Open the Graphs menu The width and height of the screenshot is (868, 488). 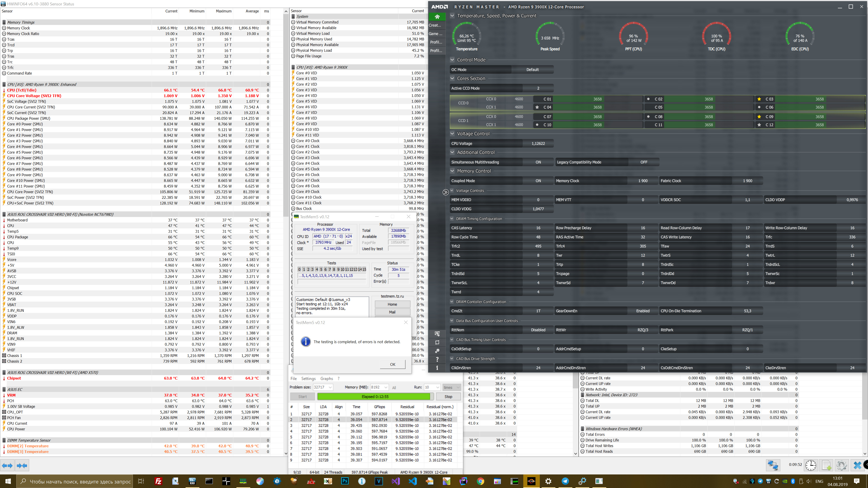[326, 379]
